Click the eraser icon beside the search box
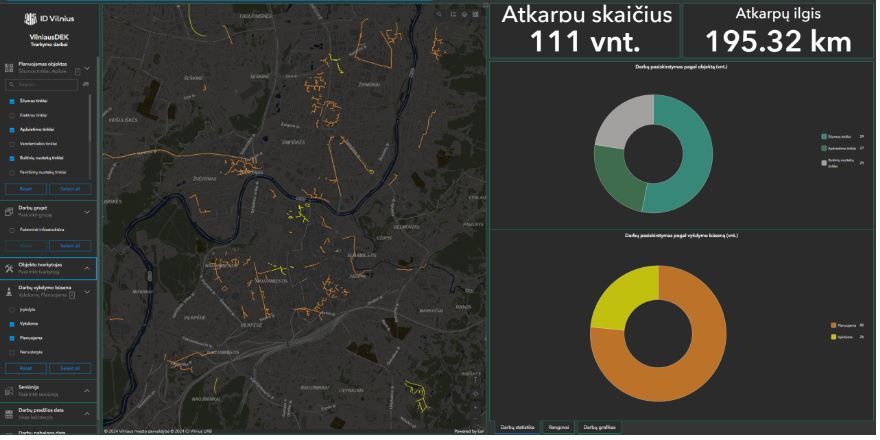Screen dimensions: 880x440 (86, 85)
